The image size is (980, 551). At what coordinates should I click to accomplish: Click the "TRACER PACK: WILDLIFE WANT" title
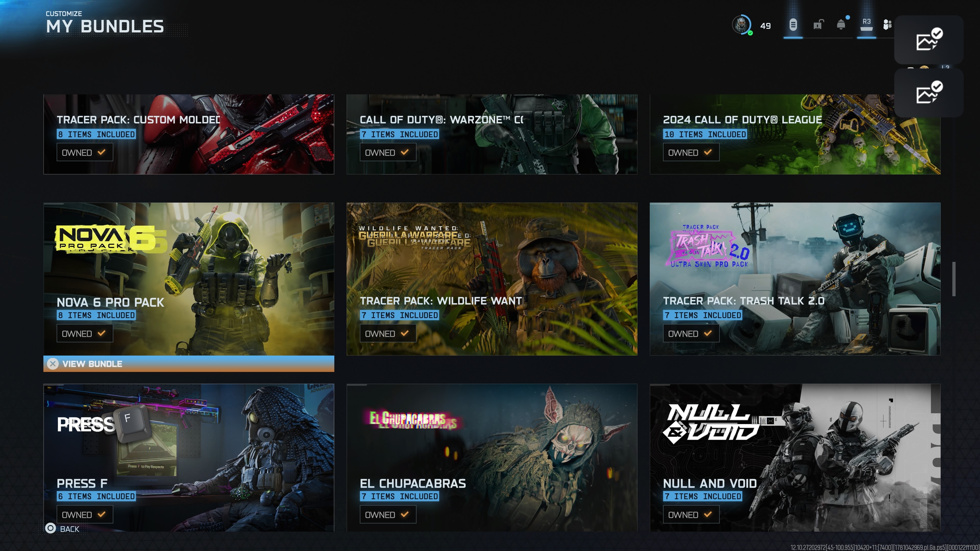click(441, 301)
